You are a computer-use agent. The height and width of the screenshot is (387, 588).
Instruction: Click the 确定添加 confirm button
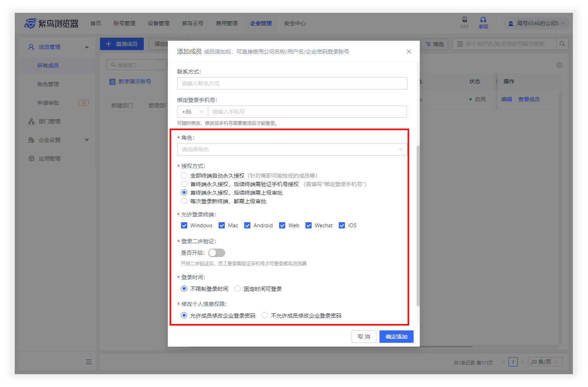(x=396, y=337)
